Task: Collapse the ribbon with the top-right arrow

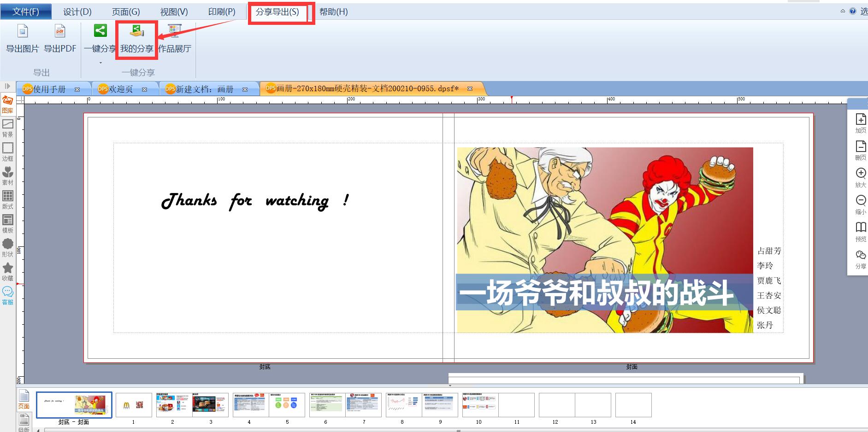Action: 843,11
